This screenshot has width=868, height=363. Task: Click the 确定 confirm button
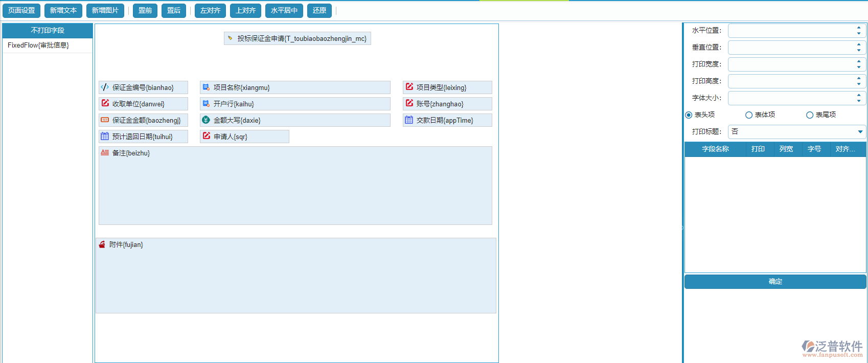pyautogui.click(x=775, y=282)
